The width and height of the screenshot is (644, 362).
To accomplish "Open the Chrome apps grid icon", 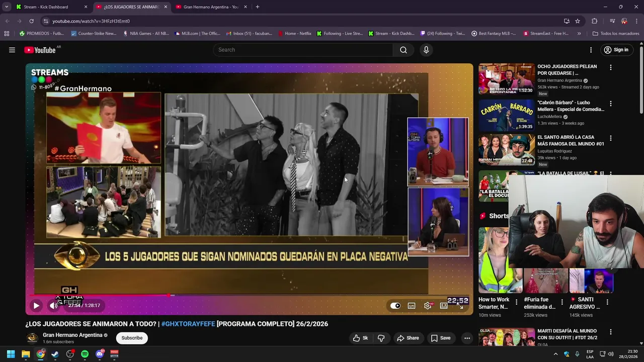I will (7, 34).
